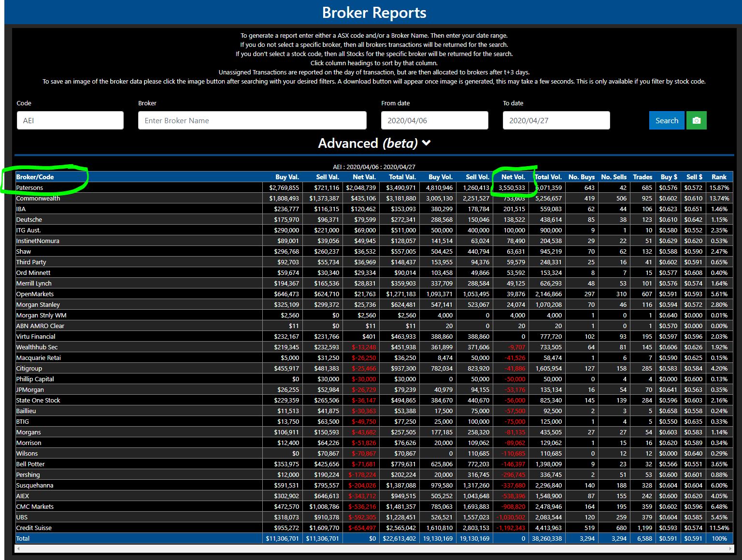Click the OpenMarkets broker name
The width and height of the screenshot is (742, 560).
tap(35, 294)
